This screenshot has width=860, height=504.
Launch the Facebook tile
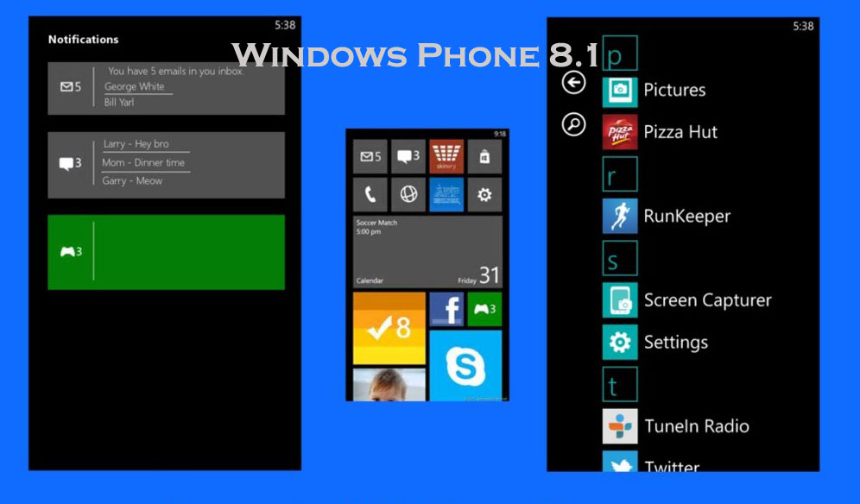pyautogui.click(x=446, y=309)
